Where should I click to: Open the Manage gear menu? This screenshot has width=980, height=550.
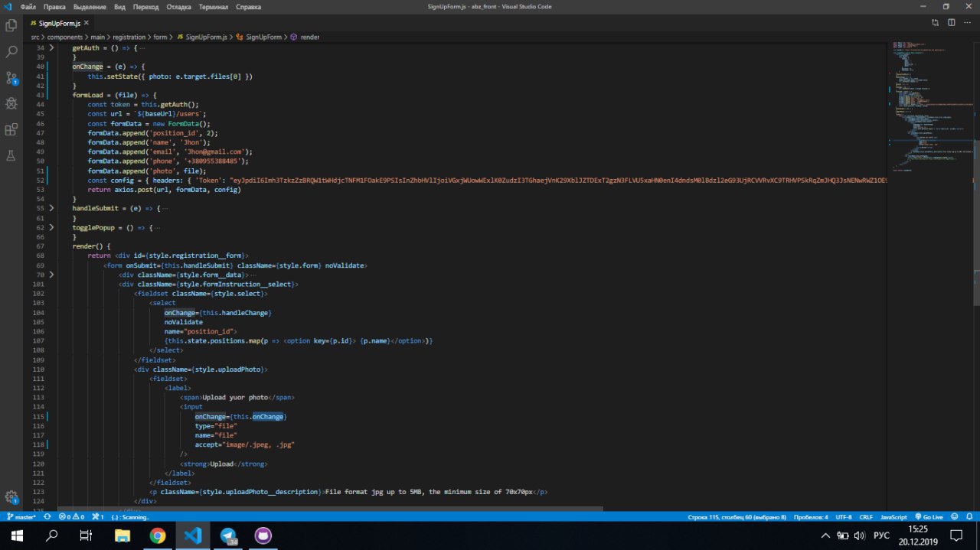[x=11, y=496]
